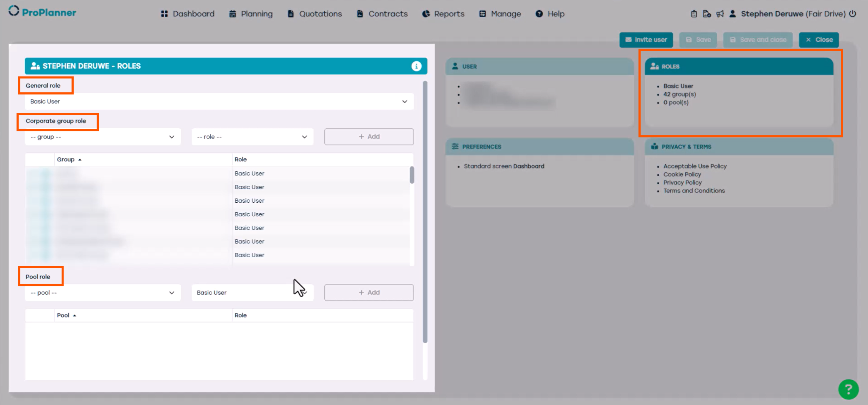This screenshot has height=405, width=868.
Task: Click the add document icon in header
Action: [x=707, y=14]
